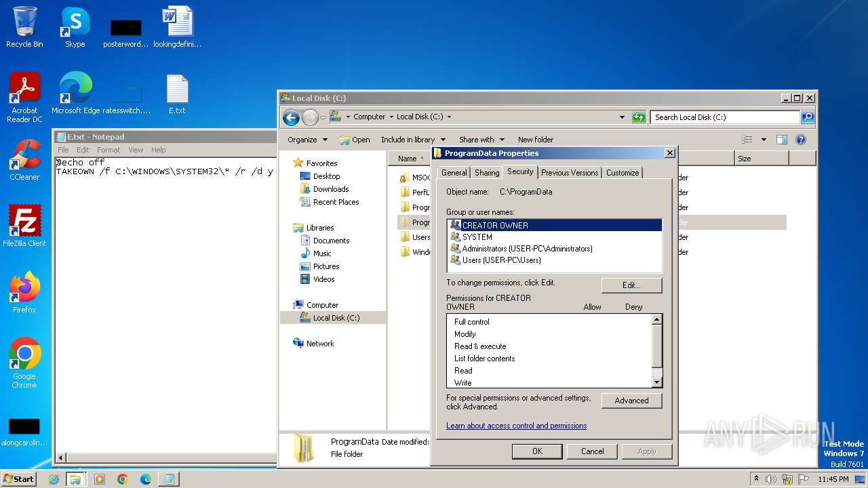This screenshot has height=488, width=868.
Task: Click New folder in Explorer toolbar
Action: point(536,140)
